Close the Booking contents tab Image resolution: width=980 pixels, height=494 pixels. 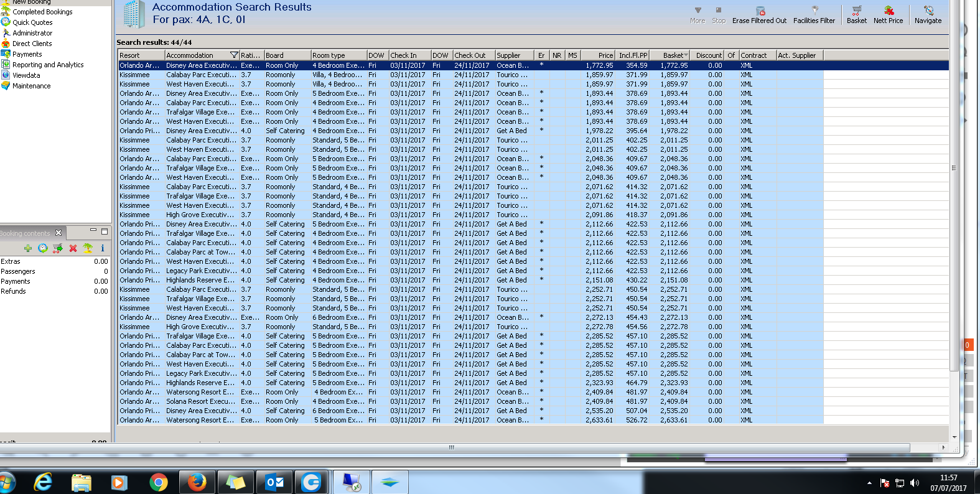(x=58, y=233)
